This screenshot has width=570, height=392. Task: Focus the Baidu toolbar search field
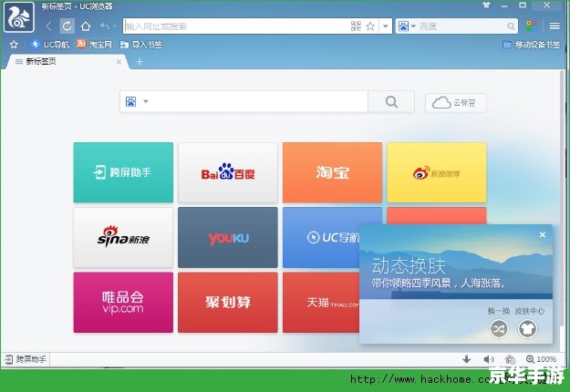(x=461, y=26)
